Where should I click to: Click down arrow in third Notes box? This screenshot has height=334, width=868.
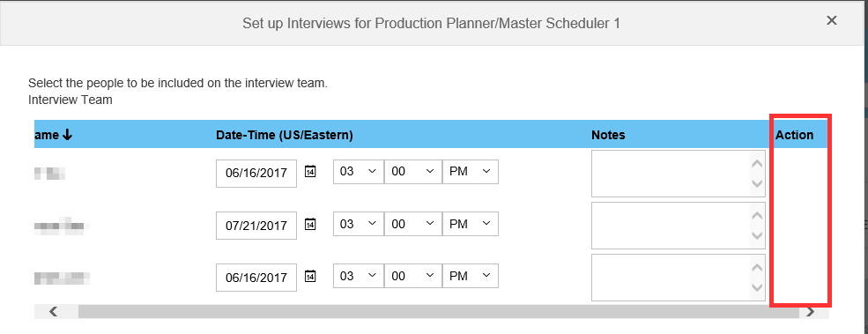click(x=757, y=288)
